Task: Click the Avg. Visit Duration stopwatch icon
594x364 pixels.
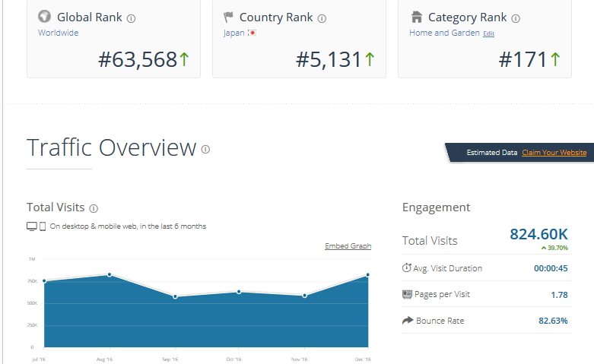Action: pos(407,268)
